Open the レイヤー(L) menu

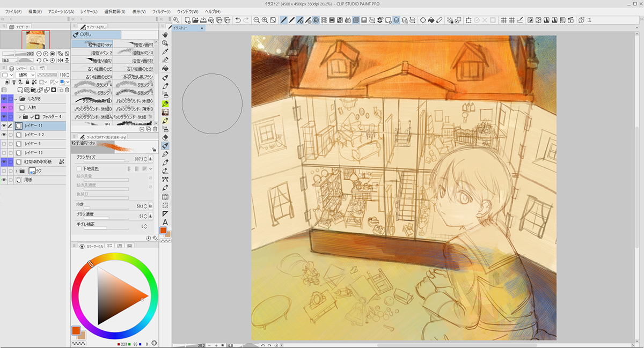pos(88,11)
